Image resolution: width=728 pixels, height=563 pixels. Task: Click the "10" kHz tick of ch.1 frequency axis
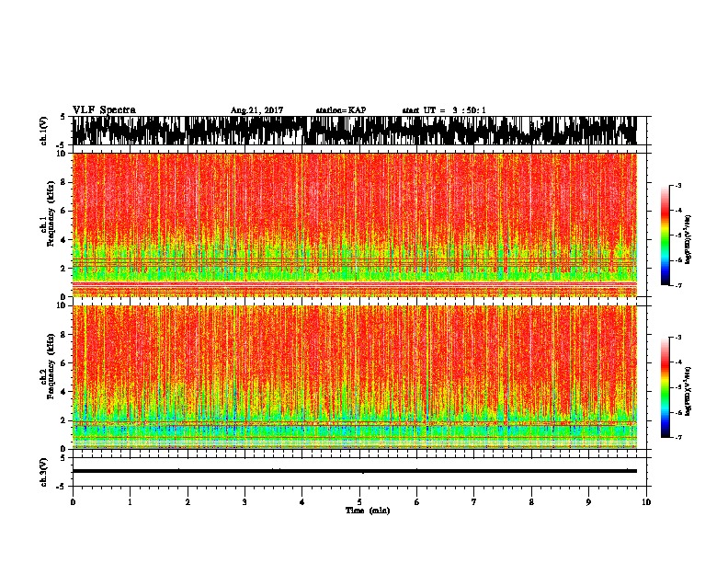tap(63, 154)
